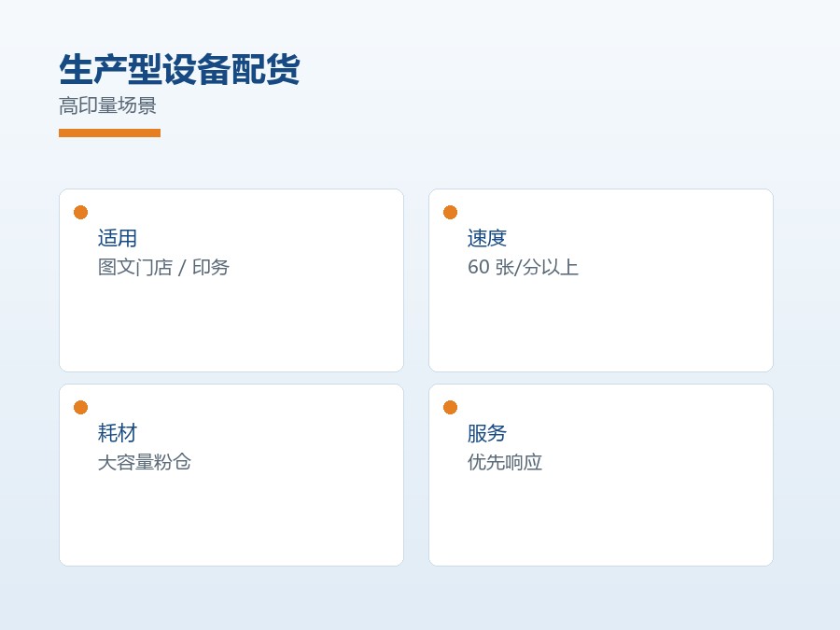Click the orange bullet in the 耗材 card
This screenshot has width=840, height=630.
tap(81, 408)
